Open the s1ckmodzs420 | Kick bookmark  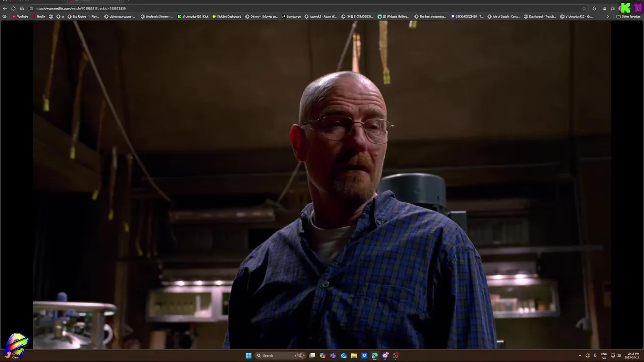193,17
